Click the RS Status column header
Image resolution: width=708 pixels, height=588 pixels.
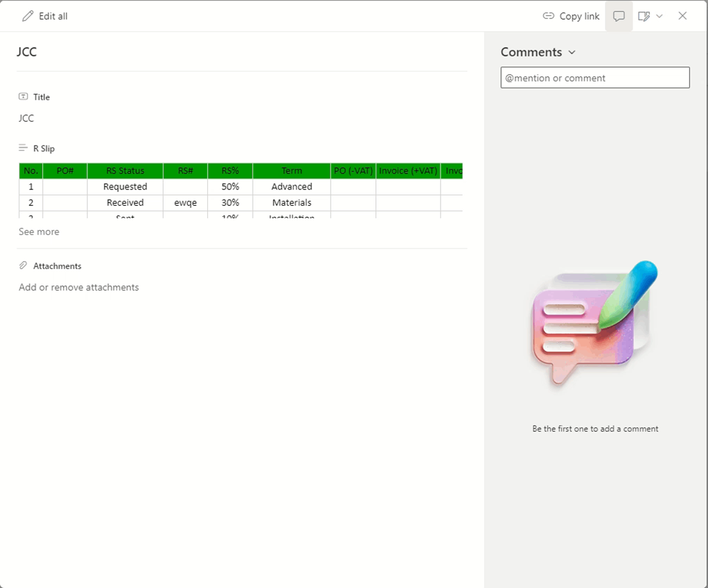(x=125, y=171)
